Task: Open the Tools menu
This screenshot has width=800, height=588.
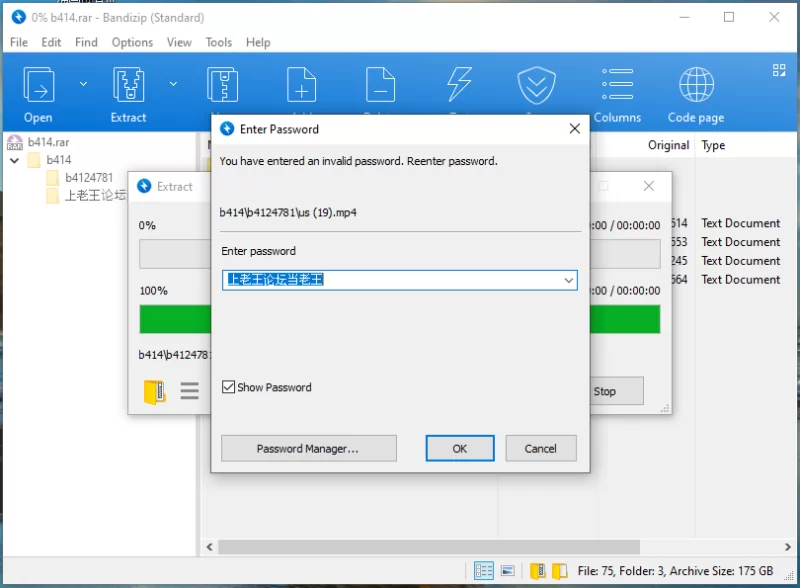Action: click(218, 42)
